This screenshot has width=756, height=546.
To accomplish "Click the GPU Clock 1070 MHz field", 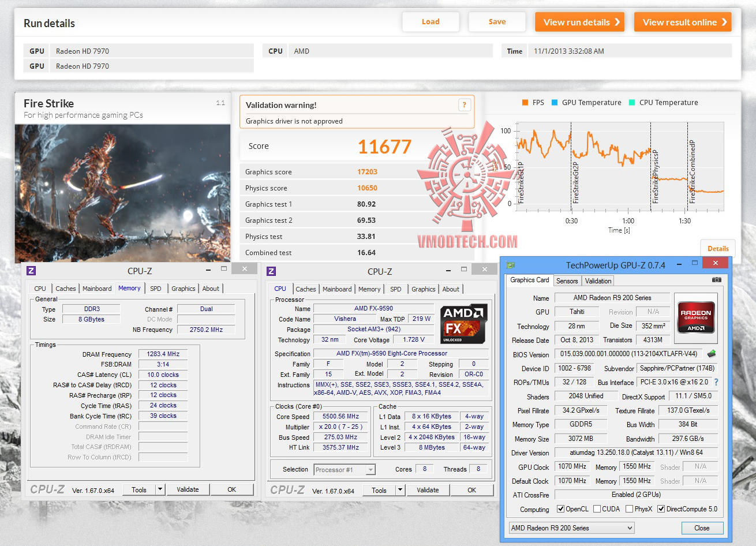I will (572, 466).
